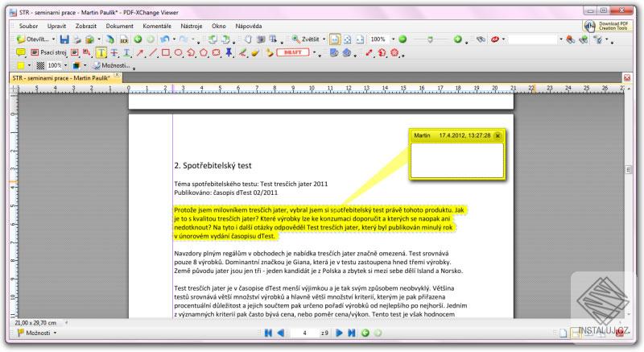Image resolution: width=644 pixels, height=352 pixels.
Task: Select the Callout tool icon
Action: click(x=87, y=52)
